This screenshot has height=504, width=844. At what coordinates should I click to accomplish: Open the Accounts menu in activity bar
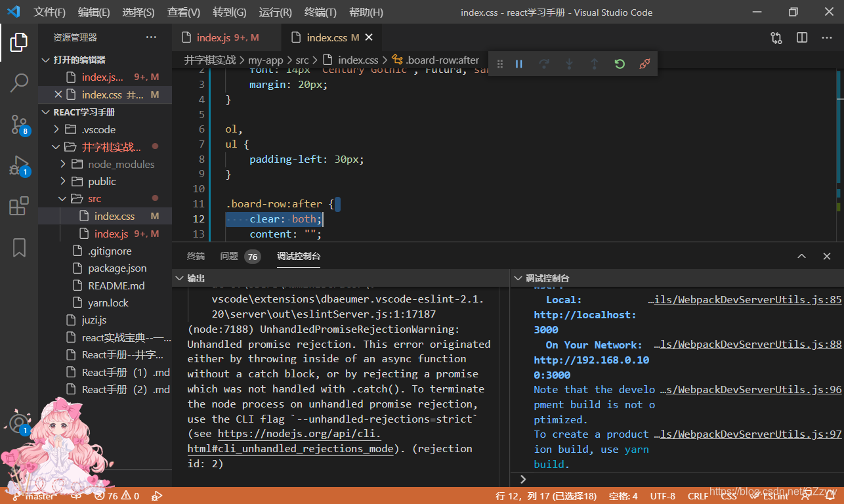[19, 423]
